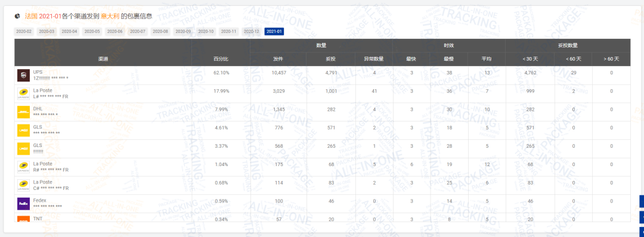Image resolution: width=644 pixels, height=237 pixels.
Task: Click the 1.04% percentage cell
Action: pos(221,164)
